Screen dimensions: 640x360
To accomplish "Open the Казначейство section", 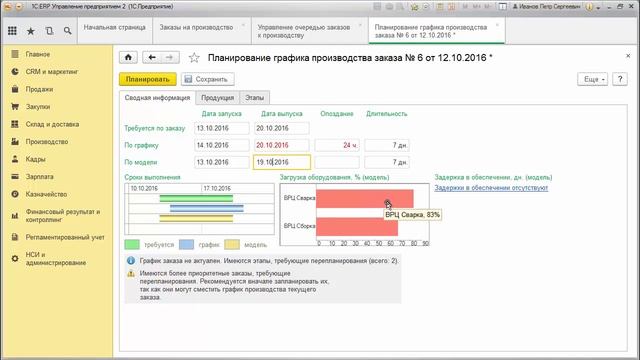I will click(x=46, y=194).
